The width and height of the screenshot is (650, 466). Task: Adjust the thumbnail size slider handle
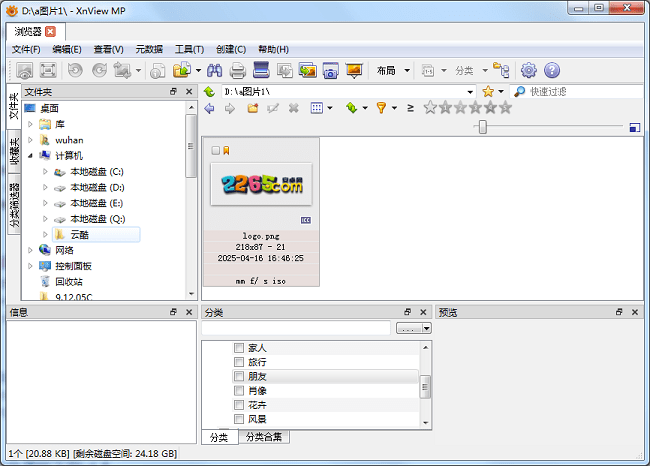point(483,127)
